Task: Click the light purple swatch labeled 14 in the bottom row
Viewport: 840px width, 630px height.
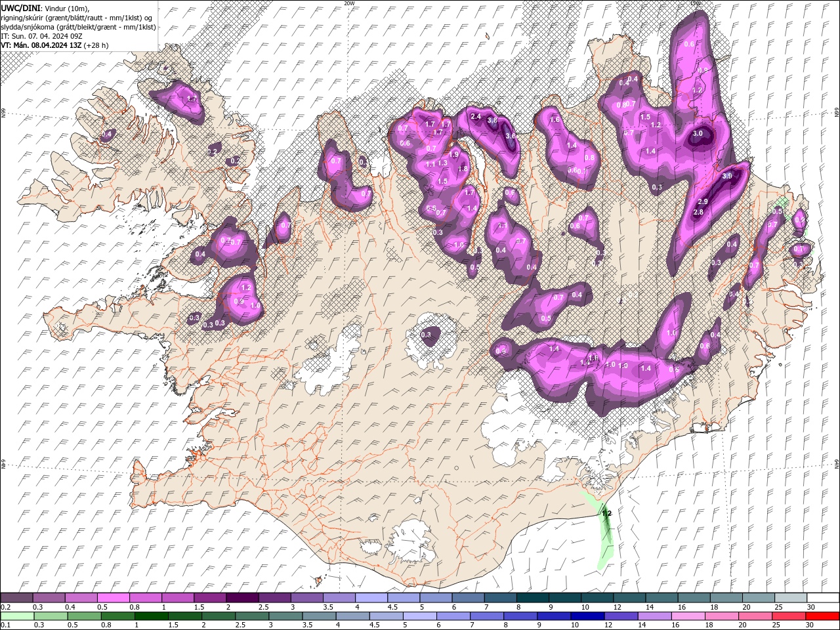Action: click(654, 616)
